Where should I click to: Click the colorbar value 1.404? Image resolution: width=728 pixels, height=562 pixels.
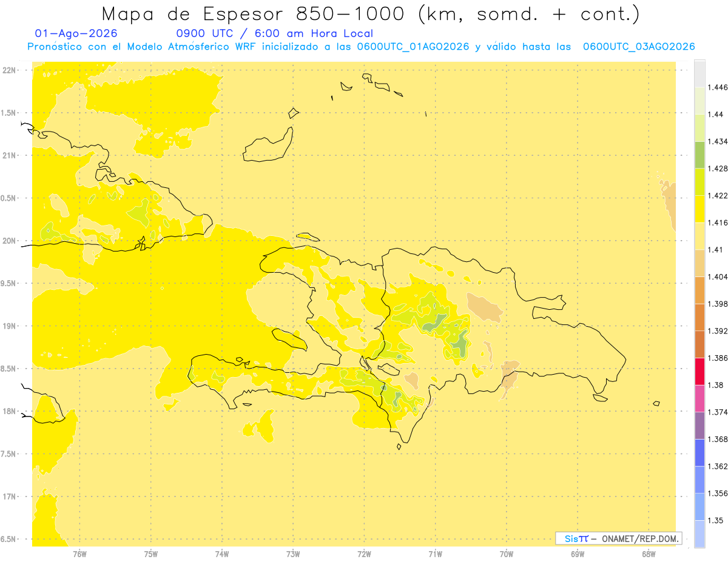pyautogui.click(x=718, y=276)
